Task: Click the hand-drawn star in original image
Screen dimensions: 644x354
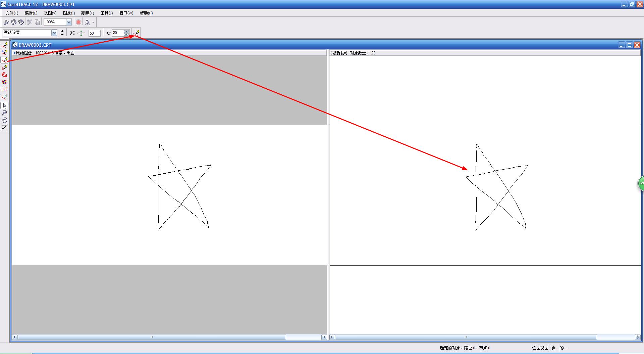Action: [179, 187]
